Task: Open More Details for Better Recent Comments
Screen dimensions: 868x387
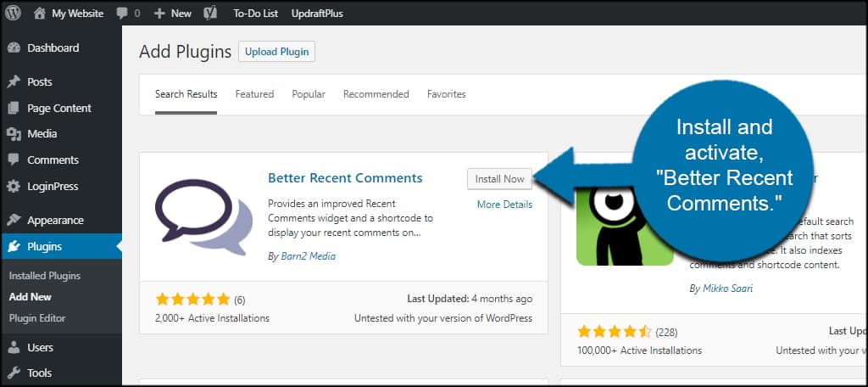Action: tap(505, 205)
